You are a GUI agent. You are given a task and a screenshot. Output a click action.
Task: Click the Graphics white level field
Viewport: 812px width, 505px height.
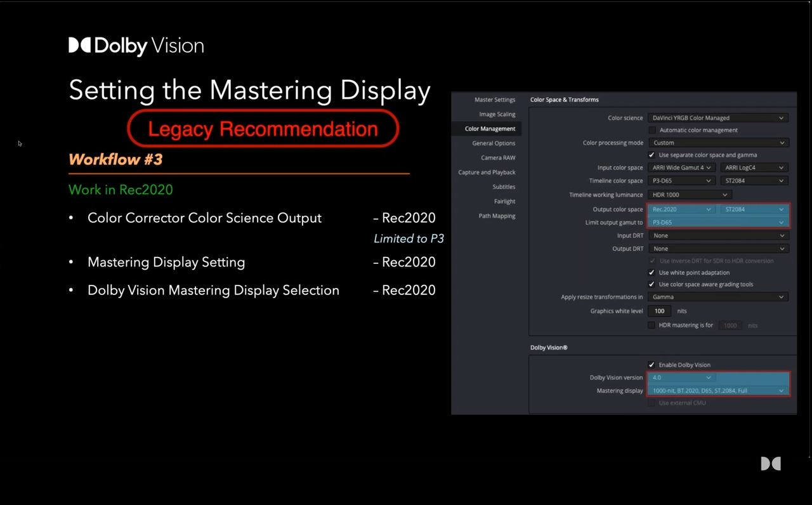coord(660,311)
